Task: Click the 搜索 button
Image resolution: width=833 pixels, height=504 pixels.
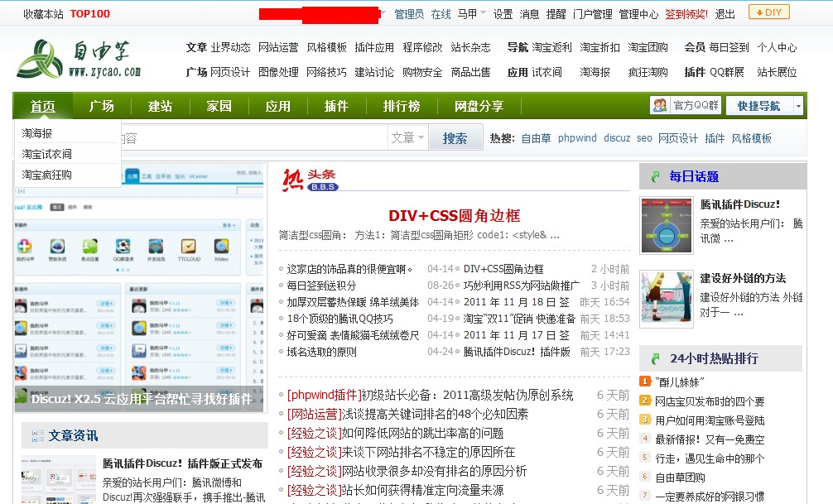Action: [455, 138]
